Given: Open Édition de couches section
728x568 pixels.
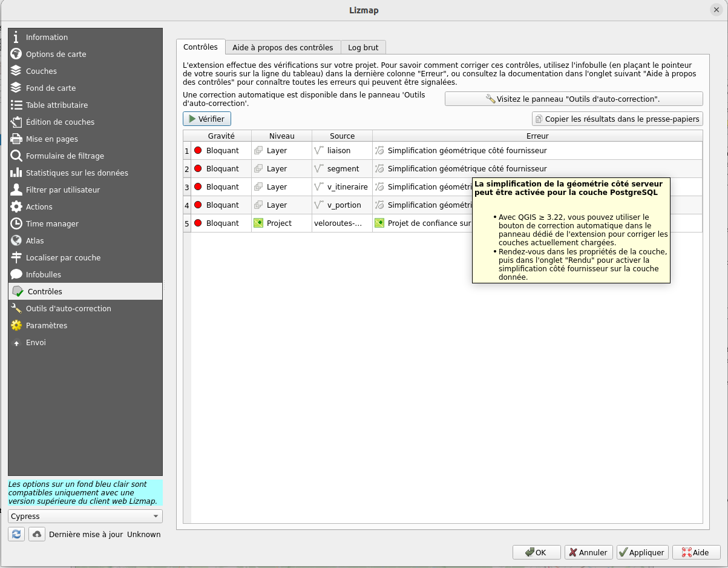Looking at the screenshot, I should [85, 122].
